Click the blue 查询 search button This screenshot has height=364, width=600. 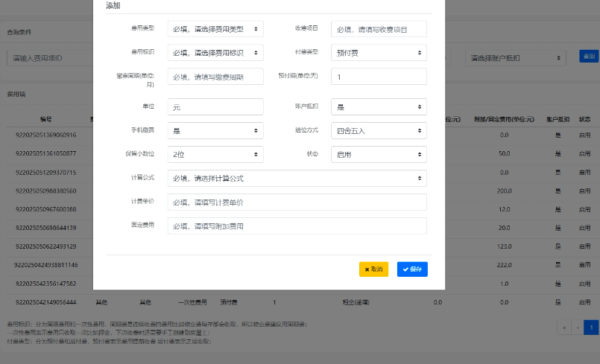[x=589, y=57]
